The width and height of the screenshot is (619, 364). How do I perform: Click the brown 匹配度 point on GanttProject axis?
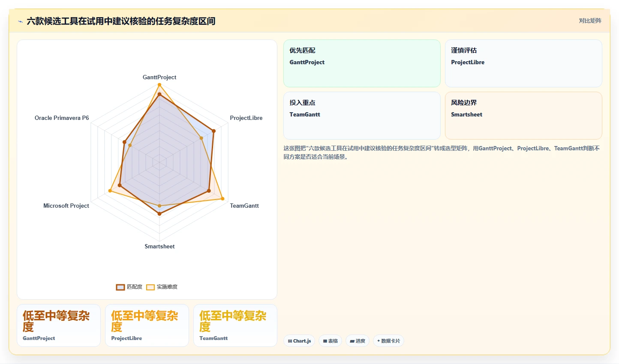pyautogui.click(x=159, y=94)
